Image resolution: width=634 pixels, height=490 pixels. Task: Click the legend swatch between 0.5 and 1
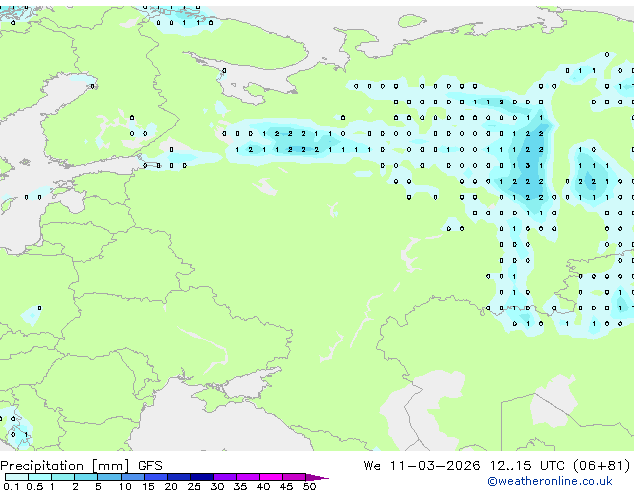click(40, 477)
